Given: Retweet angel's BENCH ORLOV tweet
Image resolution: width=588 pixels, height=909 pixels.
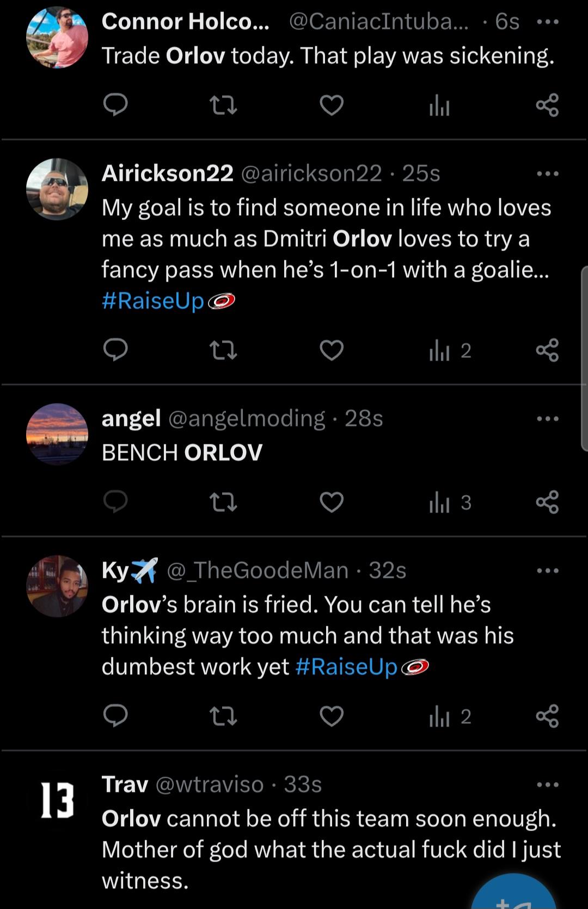Looking at the screenshot, I should point(224,502).
